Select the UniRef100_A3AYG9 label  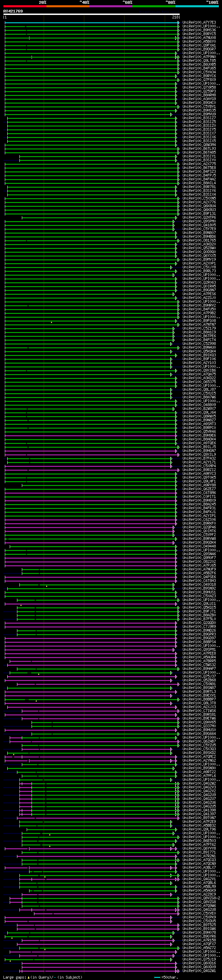pos(199,99)
